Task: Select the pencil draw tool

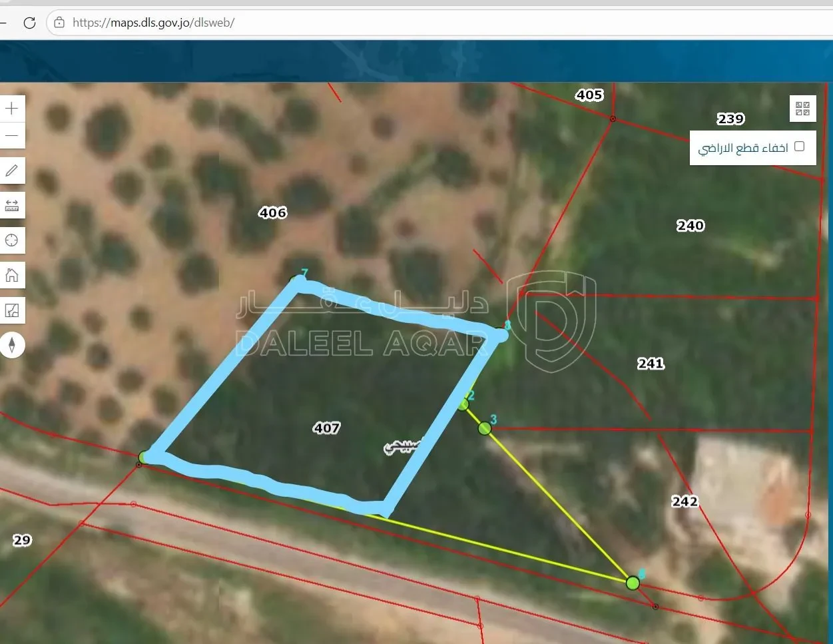Action: (12, 170)
